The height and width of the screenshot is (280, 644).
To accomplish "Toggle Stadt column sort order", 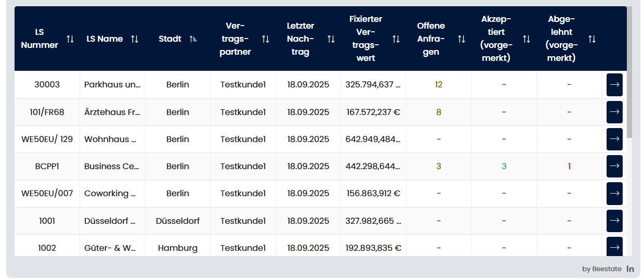I will point(193,39).
